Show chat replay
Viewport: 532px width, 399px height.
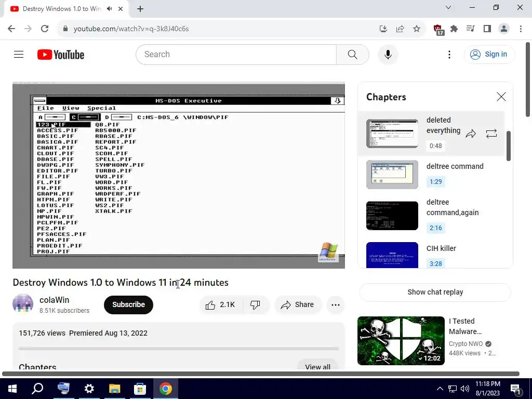pos(435,292)
